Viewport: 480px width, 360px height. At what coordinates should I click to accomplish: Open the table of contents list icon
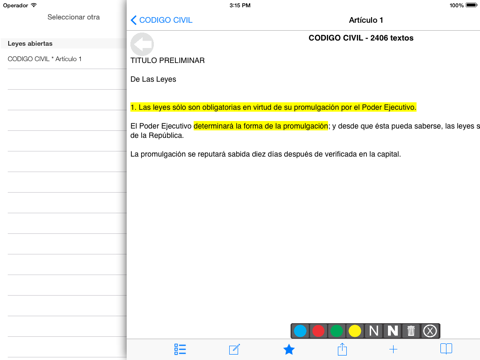180,349
